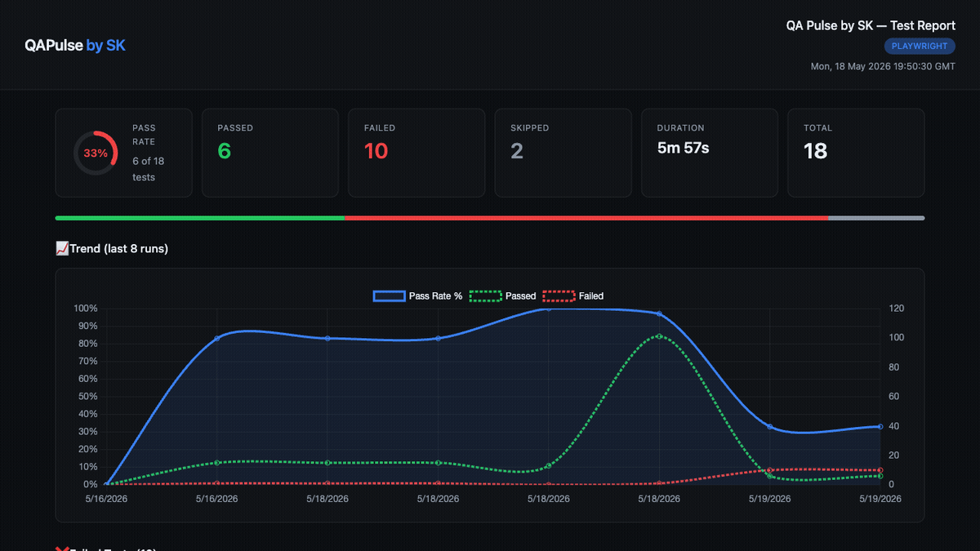This screenshot has width=980, height=551.
Task: Click the 6 of 18 tests text
Action: click(x=149, y=169)
